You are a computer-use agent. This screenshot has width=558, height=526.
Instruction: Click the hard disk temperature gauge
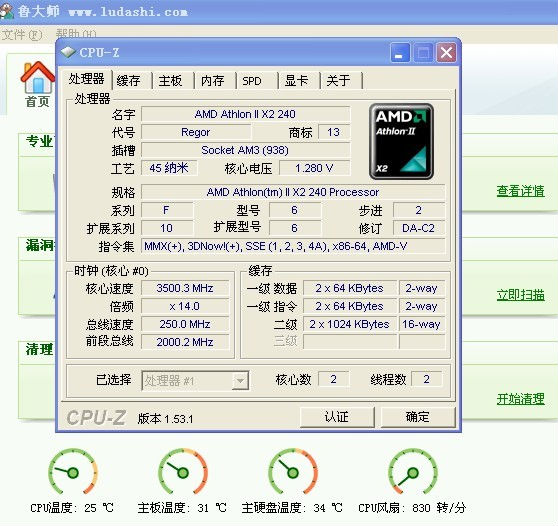(x=293, y=472)
